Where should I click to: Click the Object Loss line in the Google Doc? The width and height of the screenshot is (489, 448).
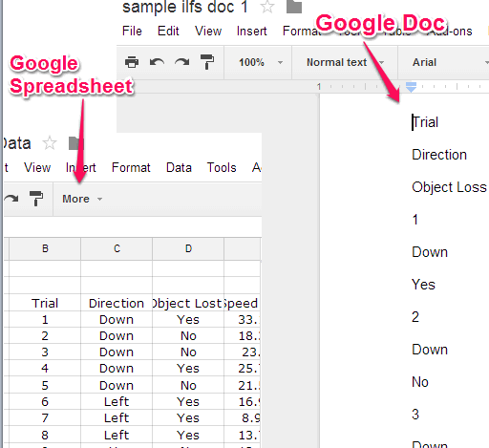(x=449, y=187)
